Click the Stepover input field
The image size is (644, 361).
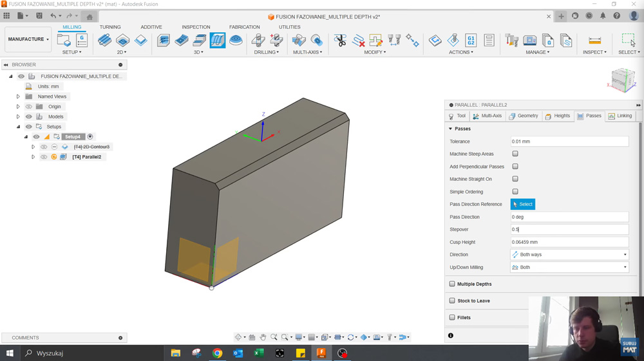click(569, 229)
